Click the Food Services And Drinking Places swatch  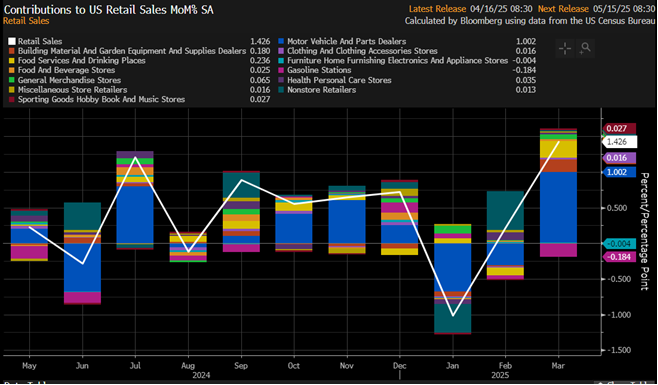pos(12,61)
